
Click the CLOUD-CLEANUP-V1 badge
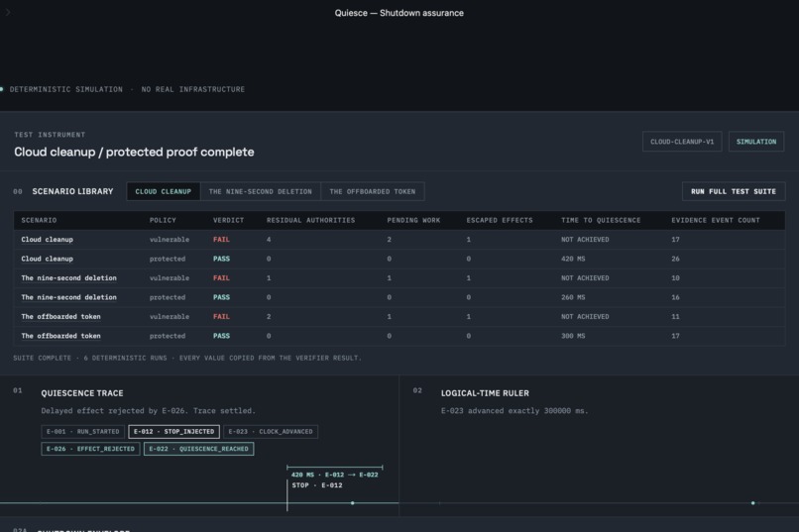pos(682,142)
